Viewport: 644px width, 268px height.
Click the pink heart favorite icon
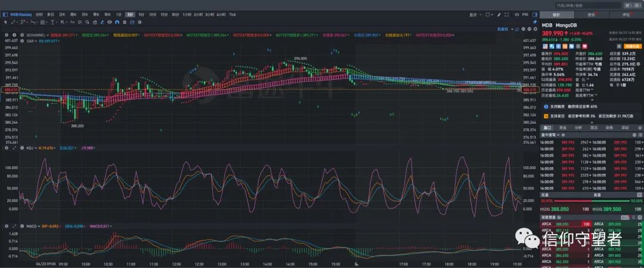[x=585, y=46]
